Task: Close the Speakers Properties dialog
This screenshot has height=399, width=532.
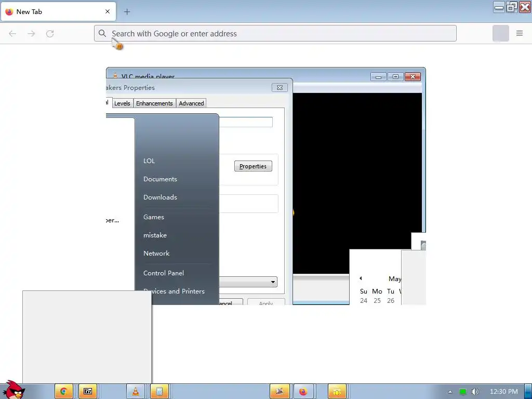Action: [x=280, y=87]
